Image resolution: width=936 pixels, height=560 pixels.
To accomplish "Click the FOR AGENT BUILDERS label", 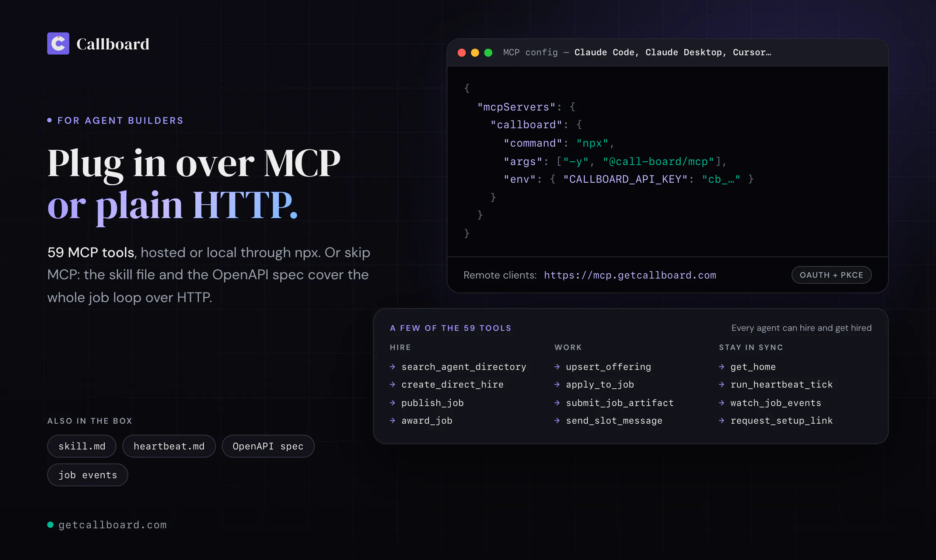I will (x=121, y=120).
